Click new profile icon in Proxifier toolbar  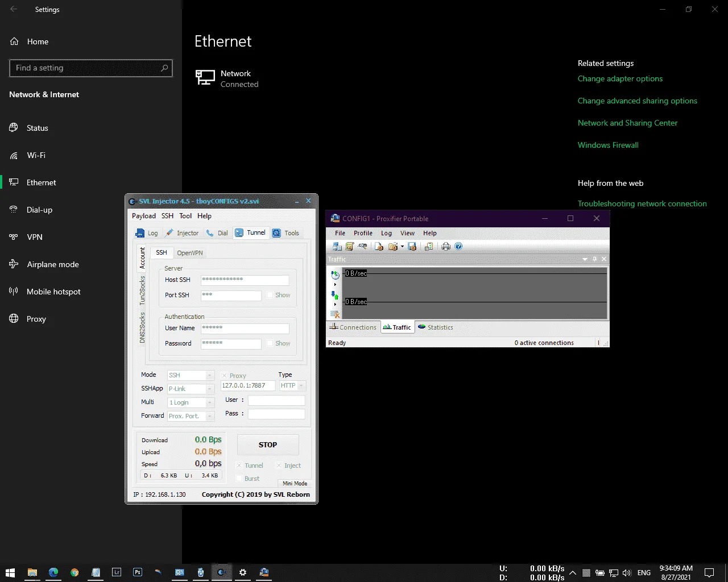[x=379, y=246]
